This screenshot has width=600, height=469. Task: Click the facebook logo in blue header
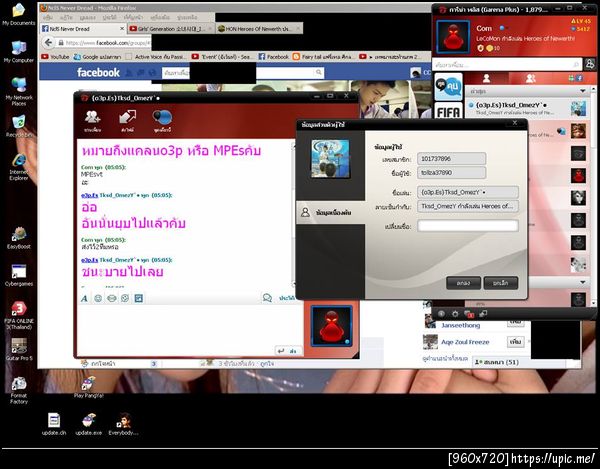98,72
